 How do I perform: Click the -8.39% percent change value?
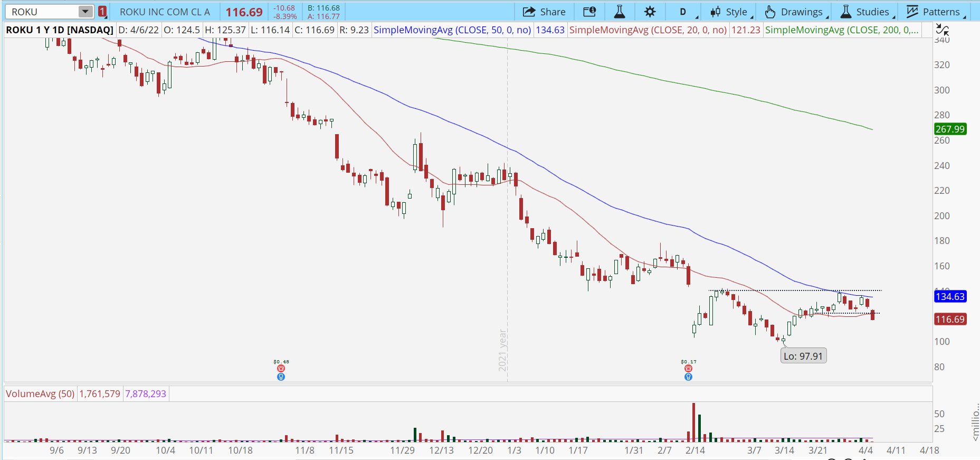tap(284, 16)
